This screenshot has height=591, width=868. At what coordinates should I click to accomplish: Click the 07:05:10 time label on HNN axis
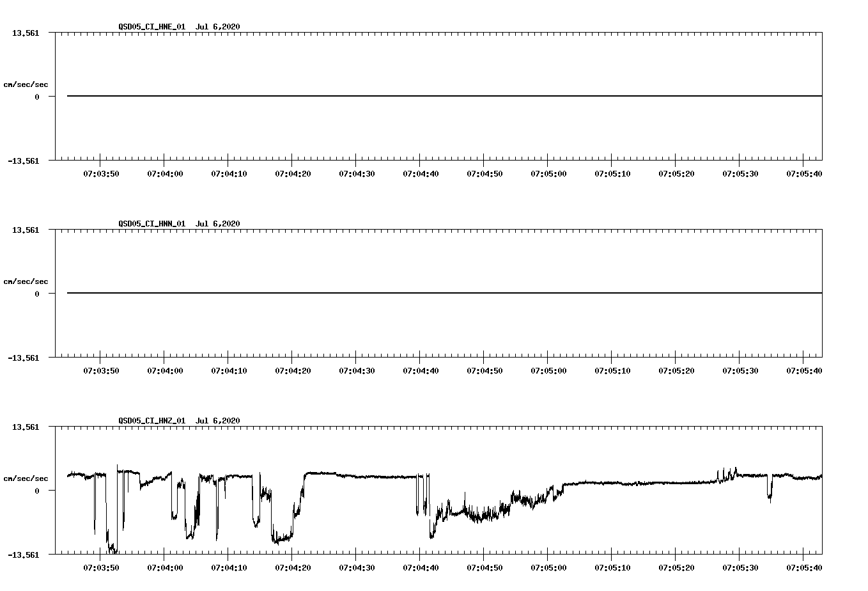click(x=612, y=371)
